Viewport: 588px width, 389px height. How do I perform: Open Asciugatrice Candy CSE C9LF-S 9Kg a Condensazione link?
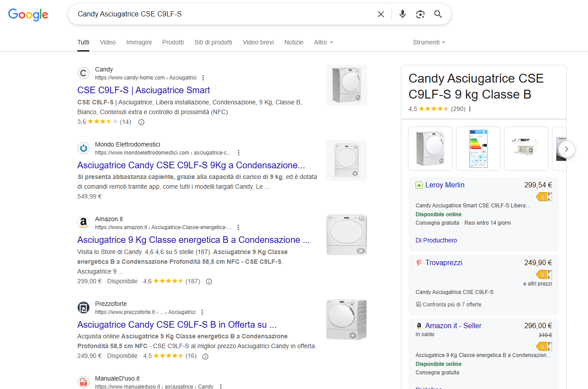point(191,165)
